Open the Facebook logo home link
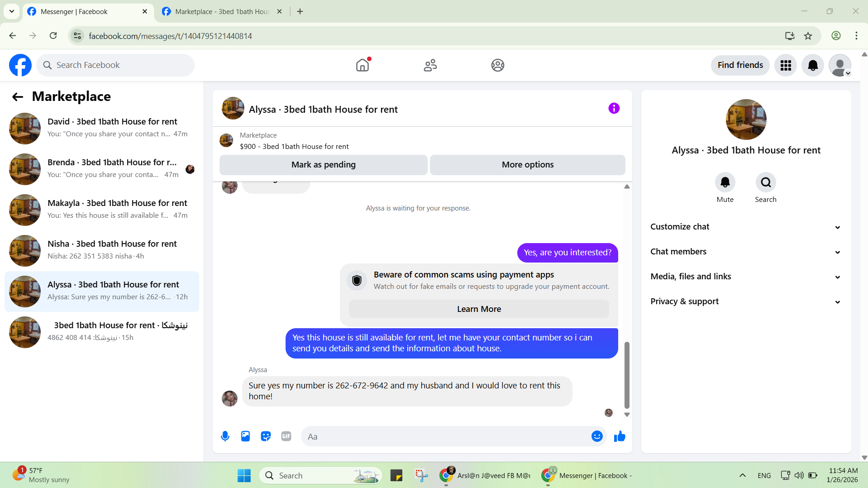 point(20,65)
